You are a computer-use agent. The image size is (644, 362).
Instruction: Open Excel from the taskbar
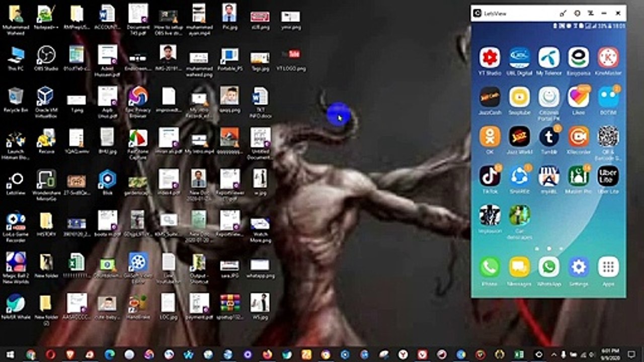coord(519,354)
